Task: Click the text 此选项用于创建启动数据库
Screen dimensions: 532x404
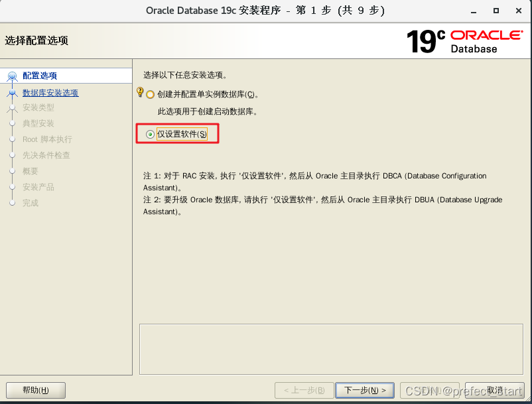Action: click(208, 111)
